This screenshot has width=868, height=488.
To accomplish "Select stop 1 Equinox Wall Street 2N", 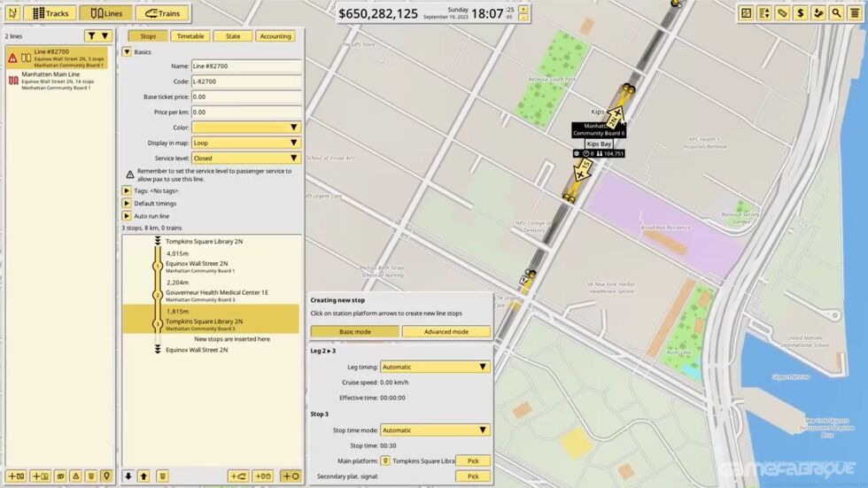I will click(x=211, y=267).
